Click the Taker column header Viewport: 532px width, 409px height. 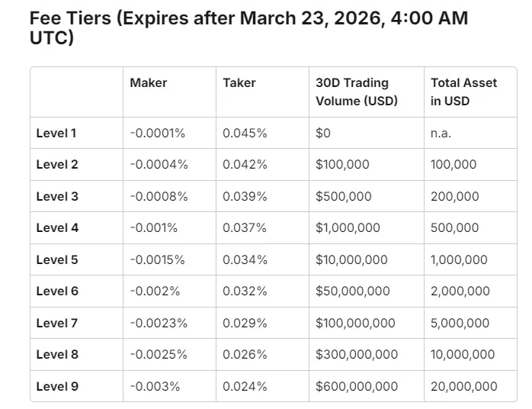point(239,82)
